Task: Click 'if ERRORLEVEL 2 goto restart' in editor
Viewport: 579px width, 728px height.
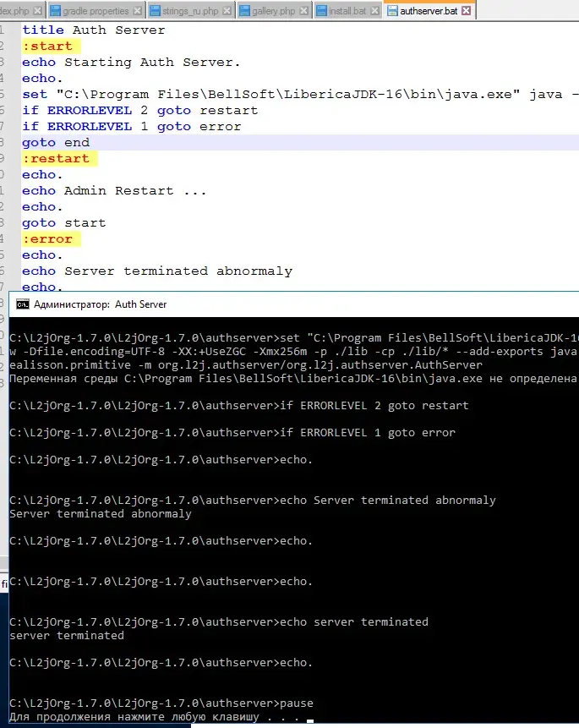Action: 139,111
